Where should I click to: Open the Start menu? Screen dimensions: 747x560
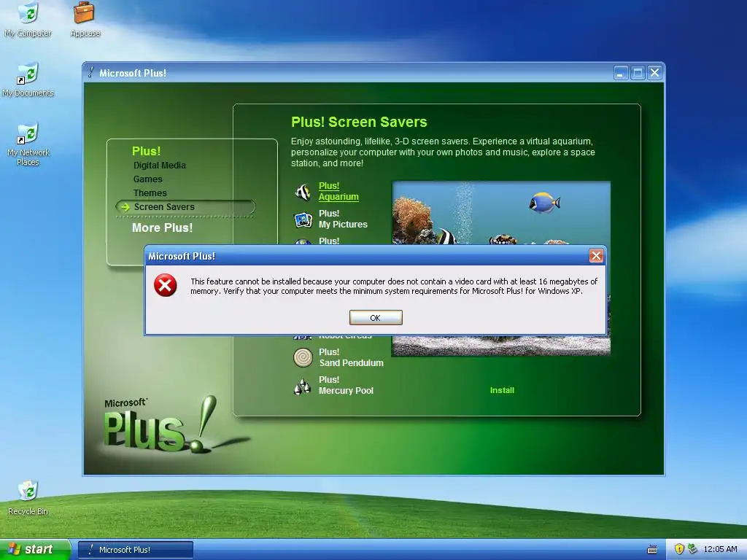(x=35, y=549)
